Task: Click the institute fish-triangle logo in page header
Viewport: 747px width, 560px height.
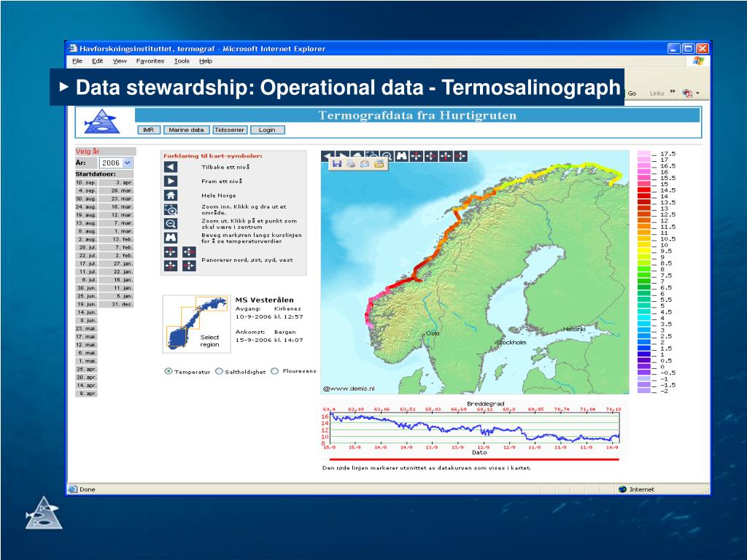Action: click(101, 122)
